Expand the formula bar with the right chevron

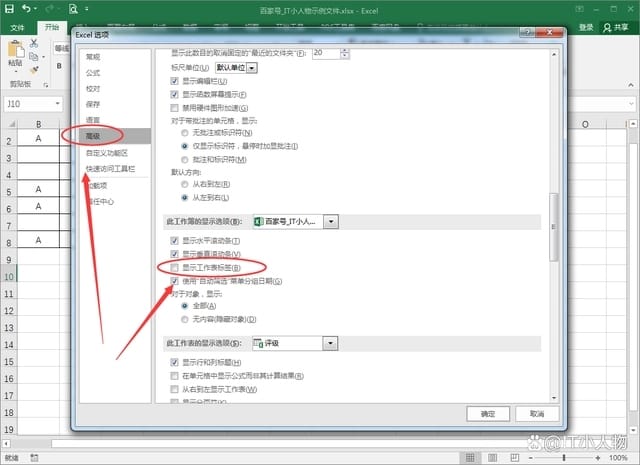click(631, 104)
